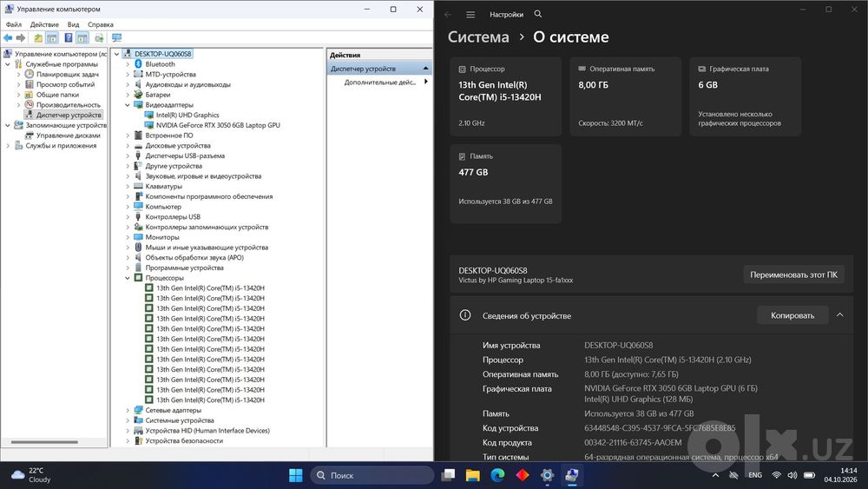The height and width of the screenshot is (489, 868).
Task: Click the ENG language indicator
Action: click(x=755, y=475)
